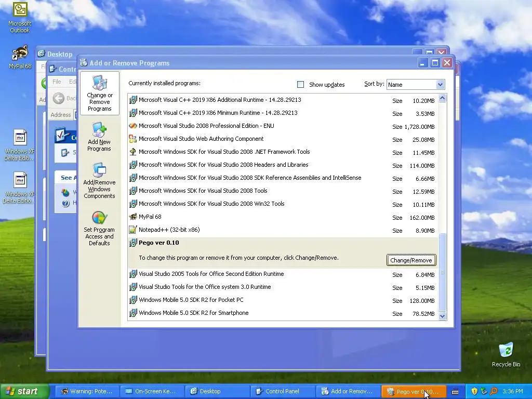Image resolution: width=532 pixels, height=399 pixels.
Task: Select Change or Remove Programs sidebar icon
Action: point(99,94)
